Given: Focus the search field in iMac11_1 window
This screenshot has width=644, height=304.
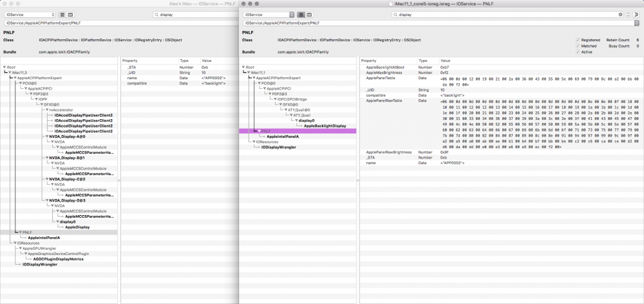Looking at the screenshot, I should [507, 14].
